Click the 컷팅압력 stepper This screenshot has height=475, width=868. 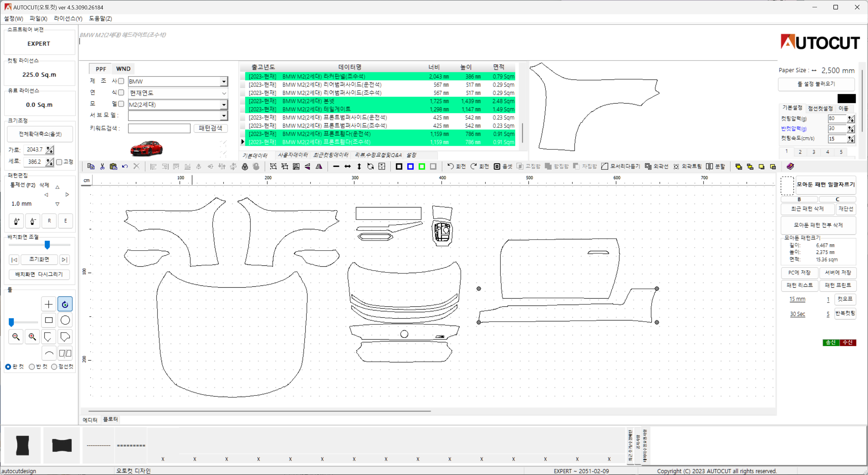coord(851,119)
